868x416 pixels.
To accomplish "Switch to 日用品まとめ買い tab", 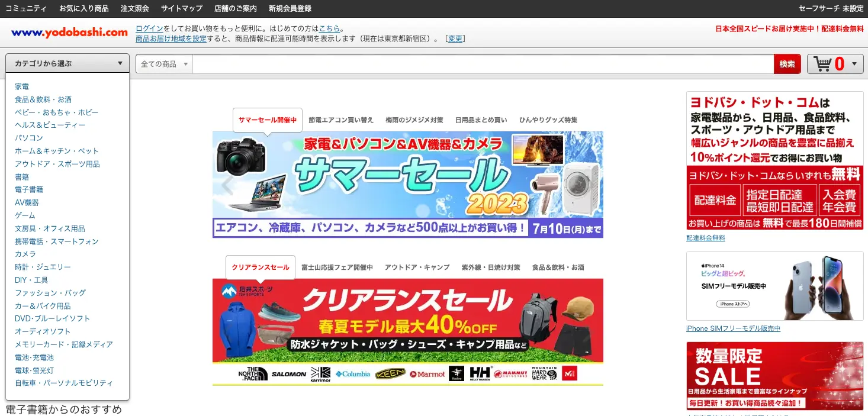I will (481, 120).
